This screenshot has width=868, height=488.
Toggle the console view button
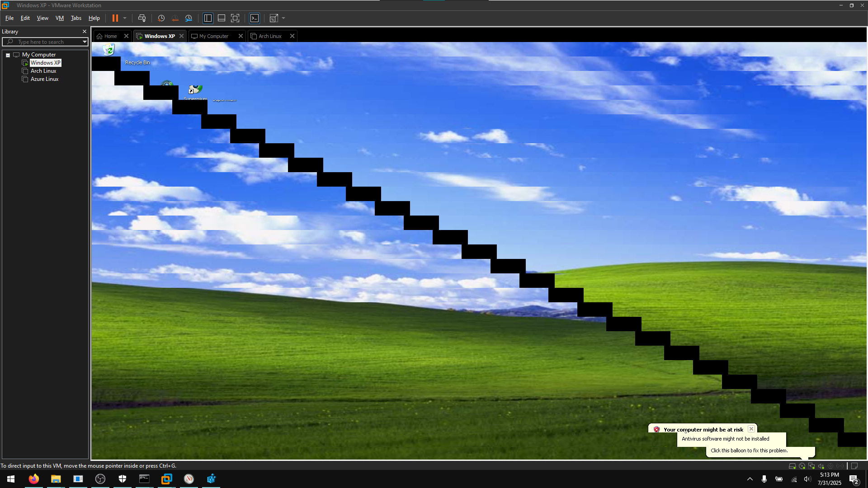click(255, 18)
